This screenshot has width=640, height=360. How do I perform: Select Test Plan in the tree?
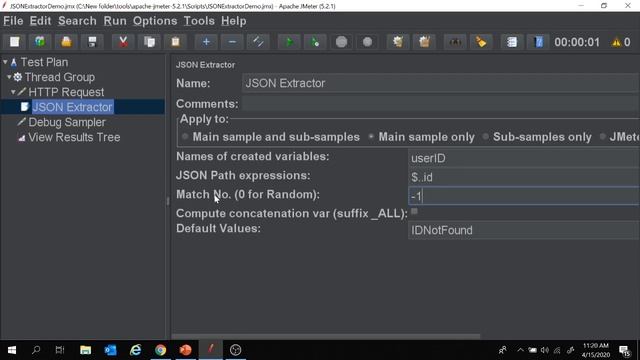point(44,62)
